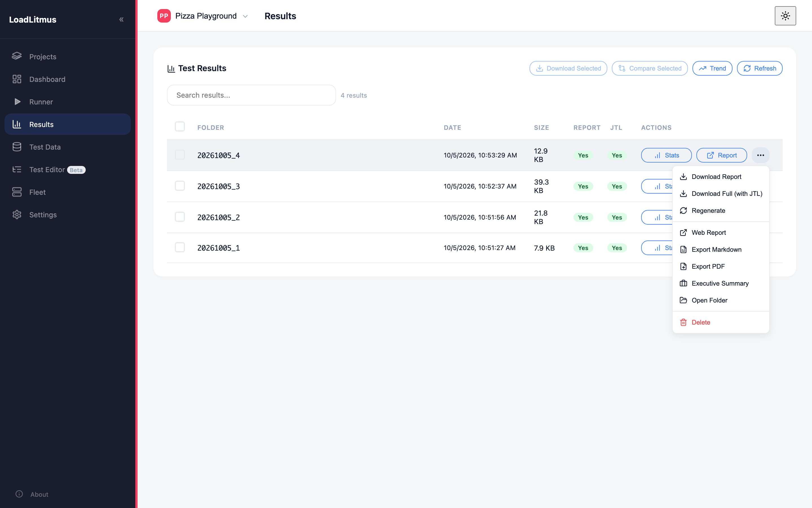The width and height of the screenshot is (812, 508).
Task: Check the 20261005_3 row checkbox
Action: tap(180, 186)
